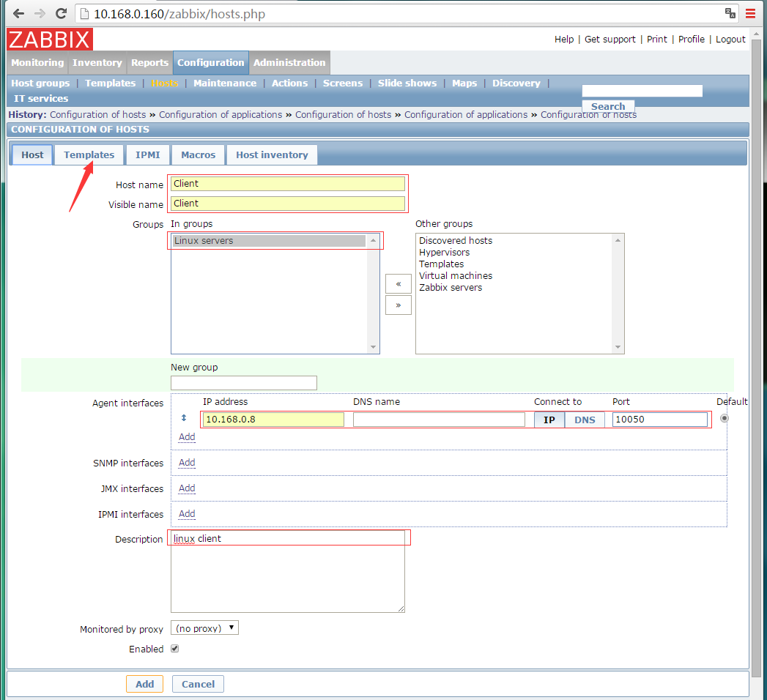Go to Actions submenu

[x=289, y=83]
